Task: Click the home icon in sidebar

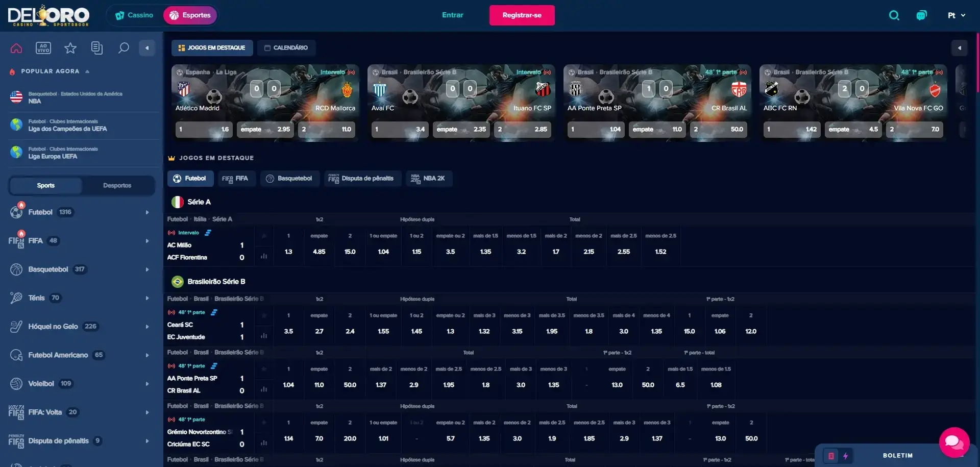Action: (x=16, y=48)
